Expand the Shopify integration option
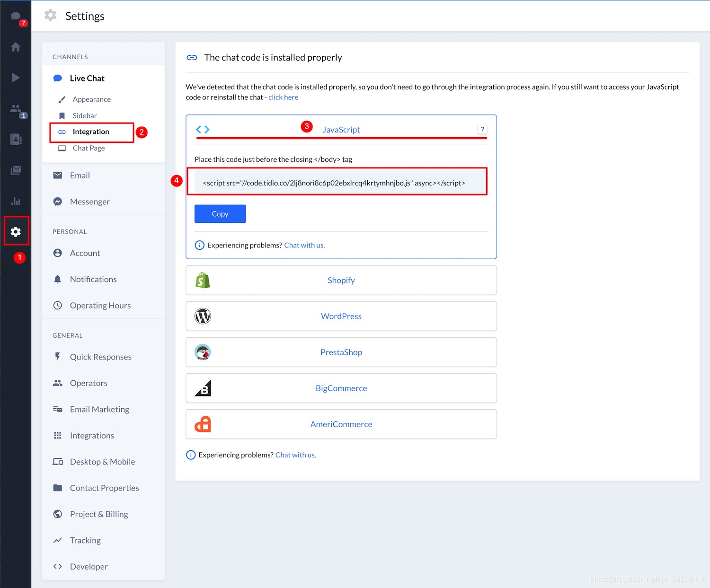The width and height of the screenshot is (710, 588). click(x=341, y=280)
